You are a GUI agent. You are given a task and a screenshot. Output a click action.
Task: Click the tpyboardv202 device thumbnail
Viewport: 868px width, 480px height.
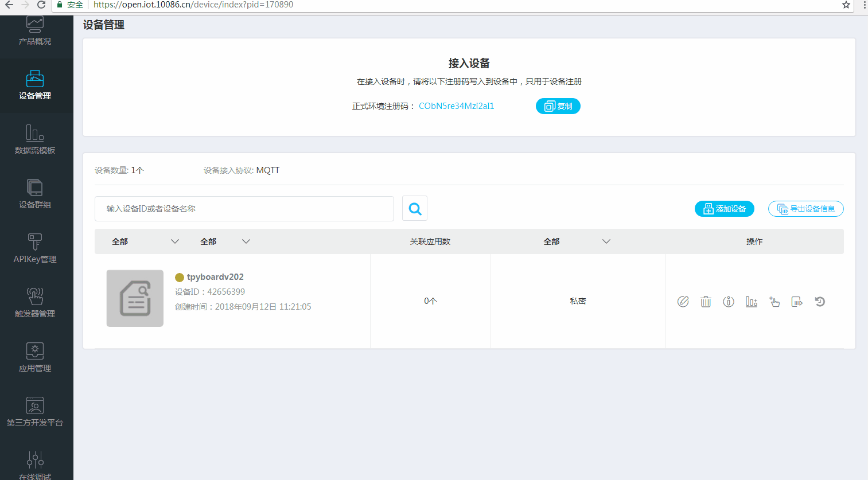click(x=135, y=298)
